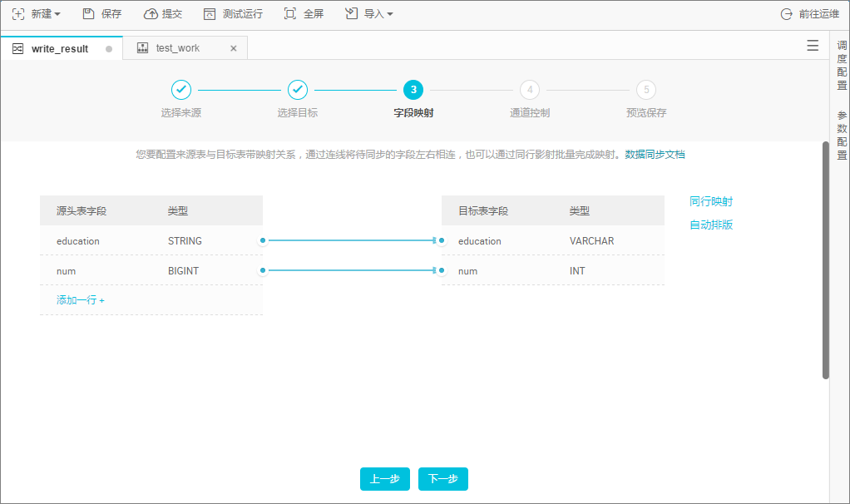Expand the 导入 dropdown arrow
This screenshot has height=504, width=850.
point(390,14)
